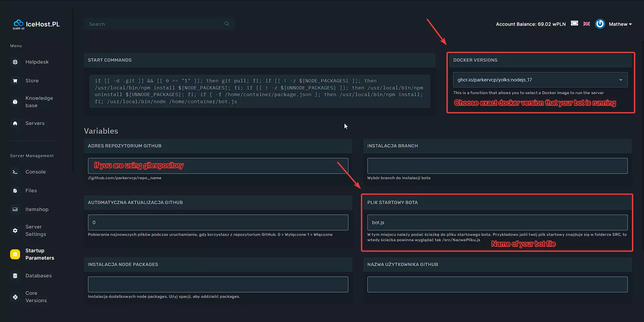Click the Store cart icon
The image size is (644, 322).
(15, 81)
